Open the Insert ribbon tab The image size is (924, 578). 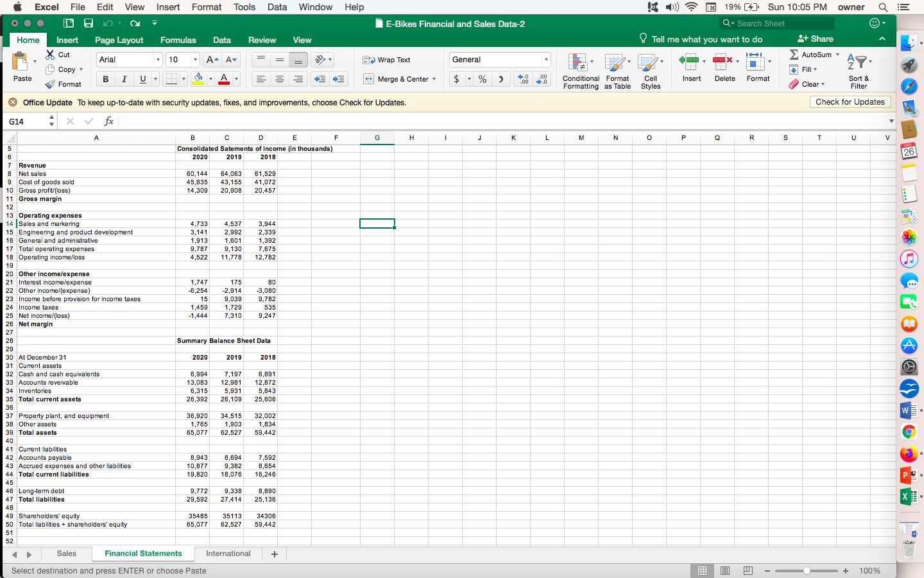[67, 40]
